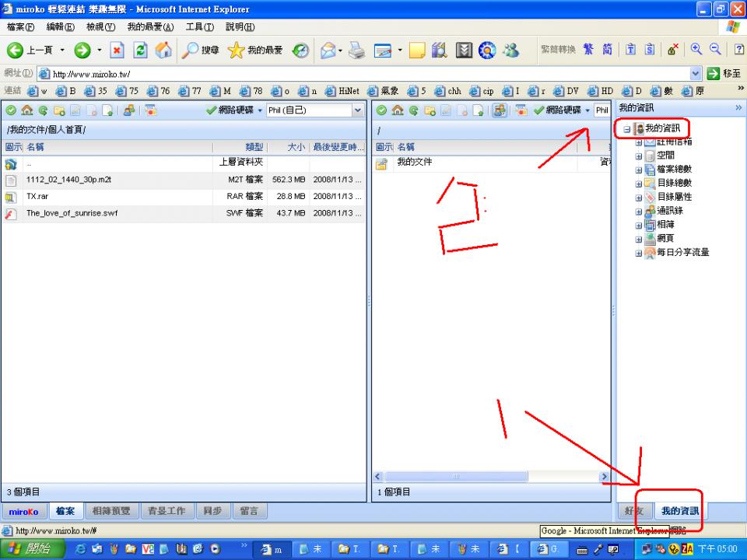Switch to 同步 tab

click(x=212, y=511)
